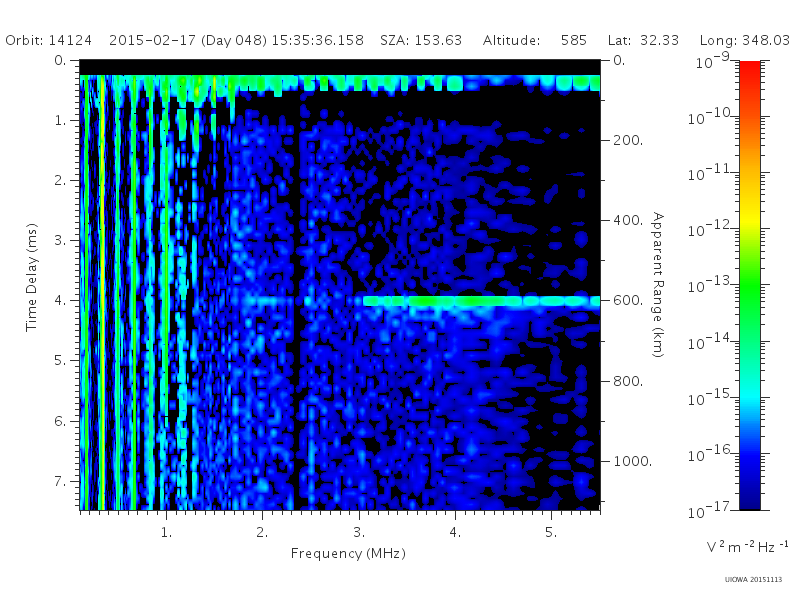Click the yellow region of the color bar
800x600 pixels.
[x=750, y=217]
